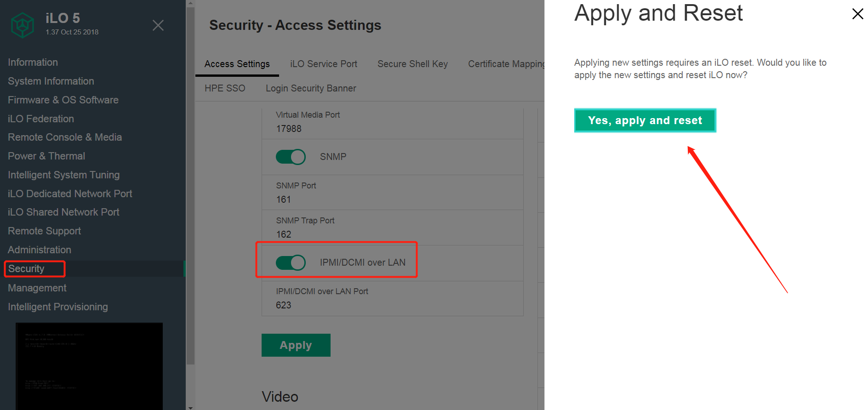Switch to the iLO Service Port tab

[x=323, y=64]
